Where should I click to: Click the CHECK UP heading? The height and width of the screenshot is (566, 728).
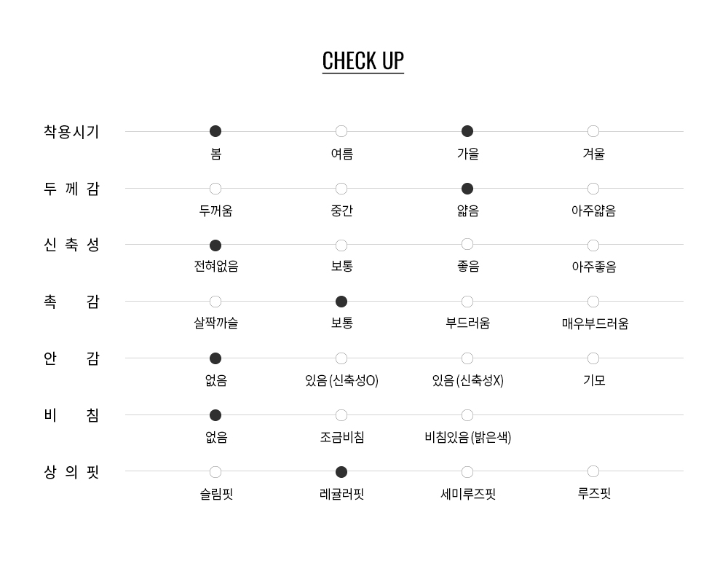pyautogui.click(x=363, y=60)
